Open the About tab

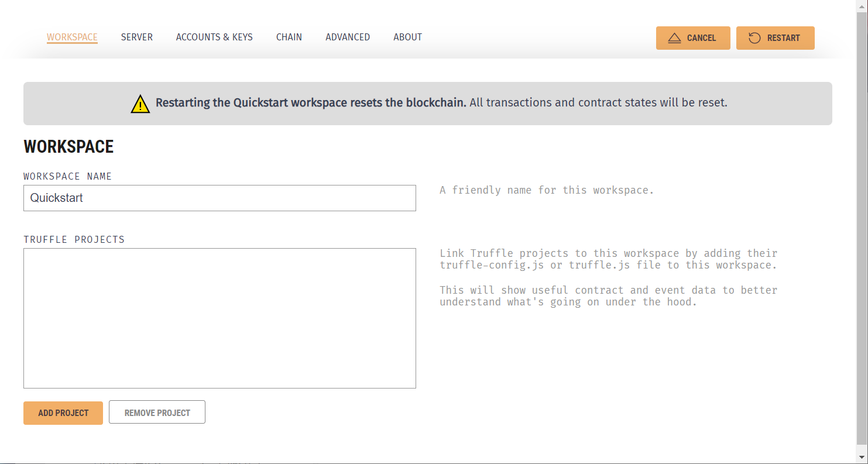coord(407,37)
